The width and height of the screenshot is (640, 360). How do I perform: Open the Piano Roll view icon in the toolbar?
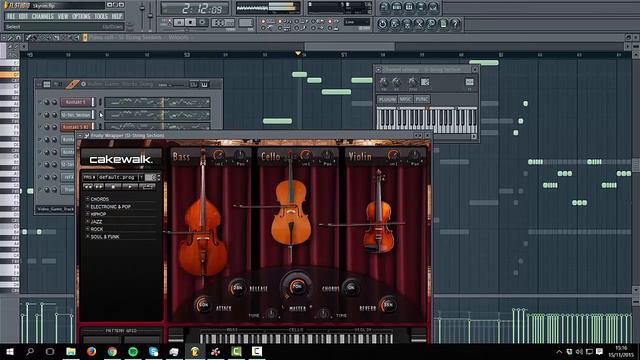409,7
